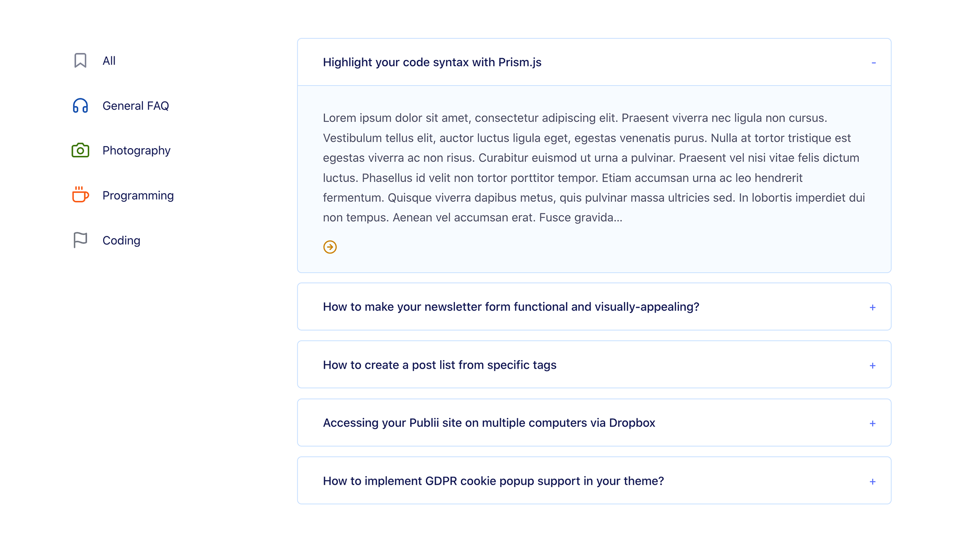Select the camera icon beside Photography
Screen dimensions: 980x536
click(80, 150)
